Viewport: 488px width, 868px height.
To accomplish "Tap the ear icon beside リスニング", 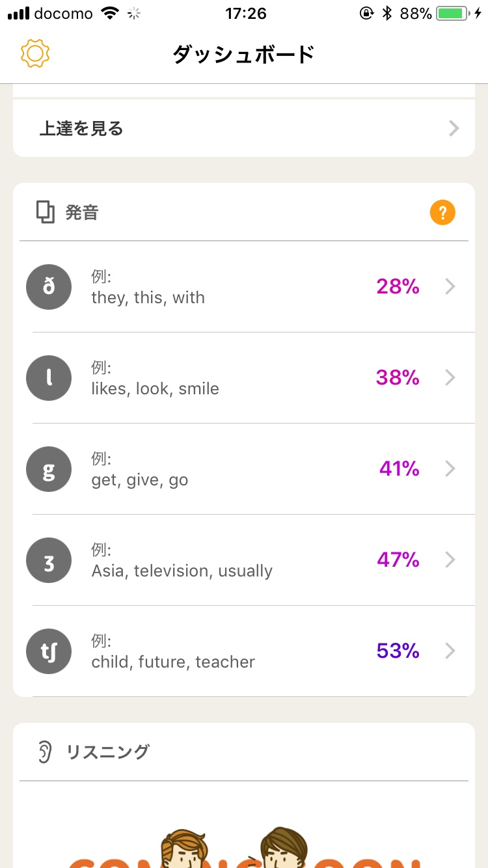I will click(44, 752).
